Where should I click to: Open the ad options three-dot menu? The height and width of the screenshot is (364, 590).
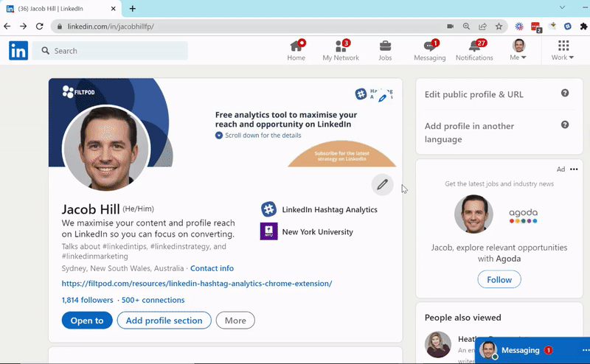click(574, 169)
